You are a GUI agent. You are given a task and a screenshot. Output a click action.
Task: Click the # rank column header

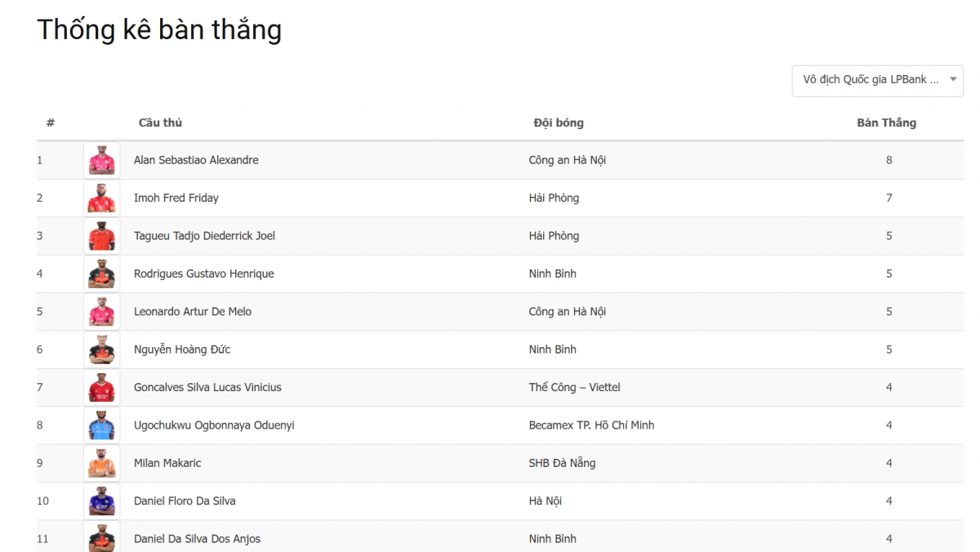coord(51,122)
